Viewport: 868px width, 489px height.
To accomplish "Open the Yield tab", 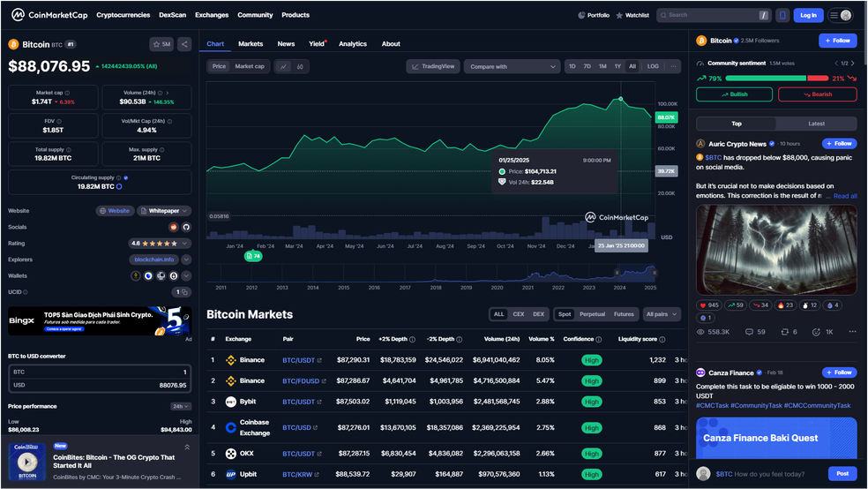I will (318, 44).
